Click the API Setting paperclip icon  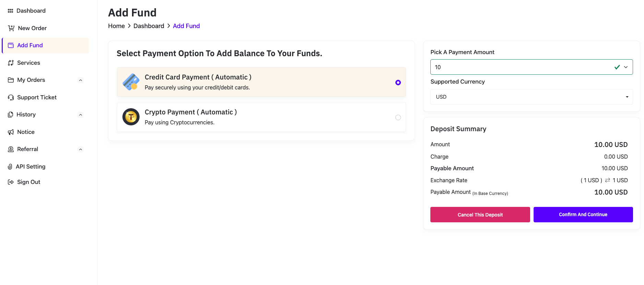(10, 166)
